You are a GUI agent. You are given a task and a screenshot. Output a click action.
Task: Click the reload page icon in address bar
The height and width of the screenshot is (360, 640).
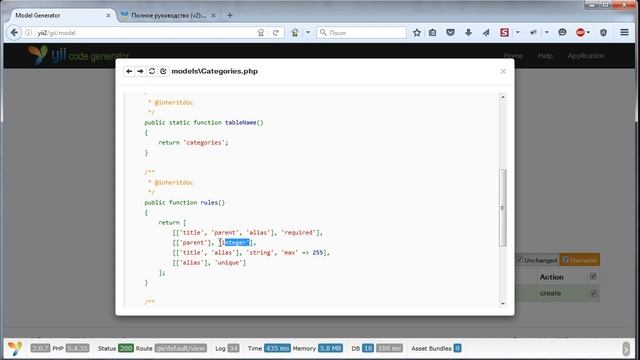click(x=276, y=33)
